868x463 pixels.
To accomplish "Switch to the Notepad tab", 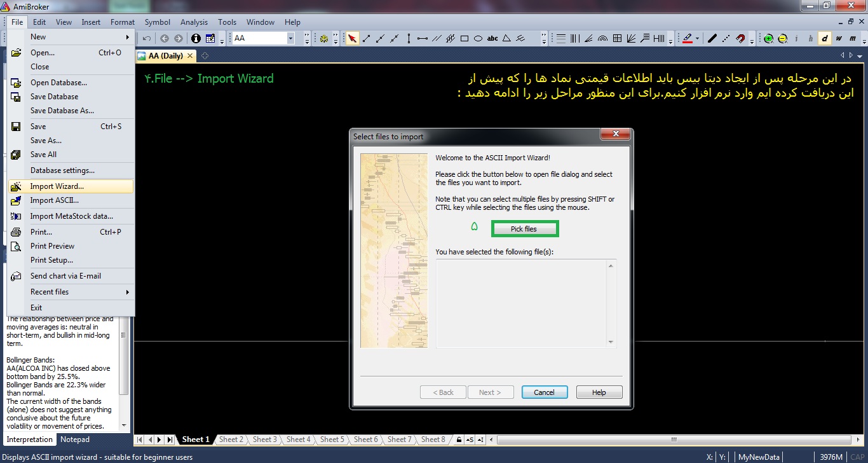I will pos(75,439).
